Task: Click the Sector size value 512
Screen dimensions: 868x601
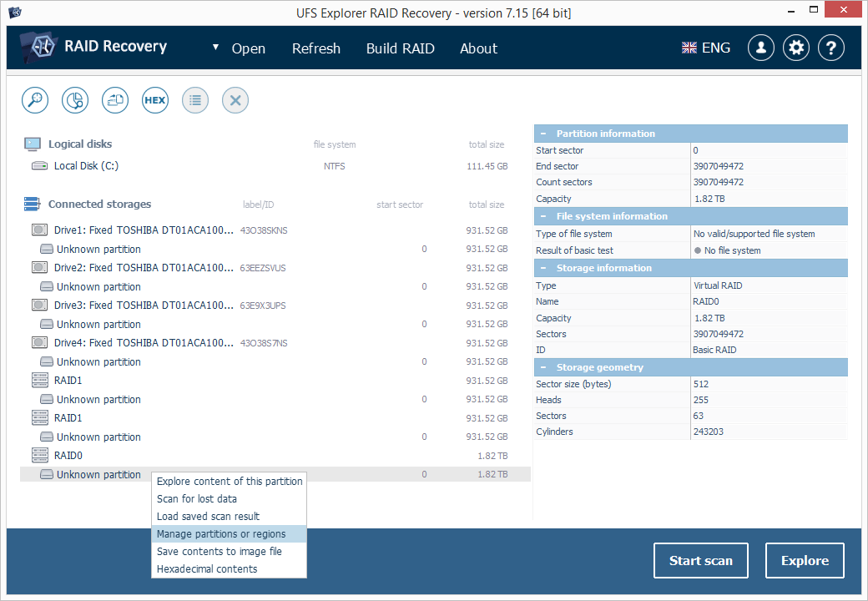Action: pos(701,384)
